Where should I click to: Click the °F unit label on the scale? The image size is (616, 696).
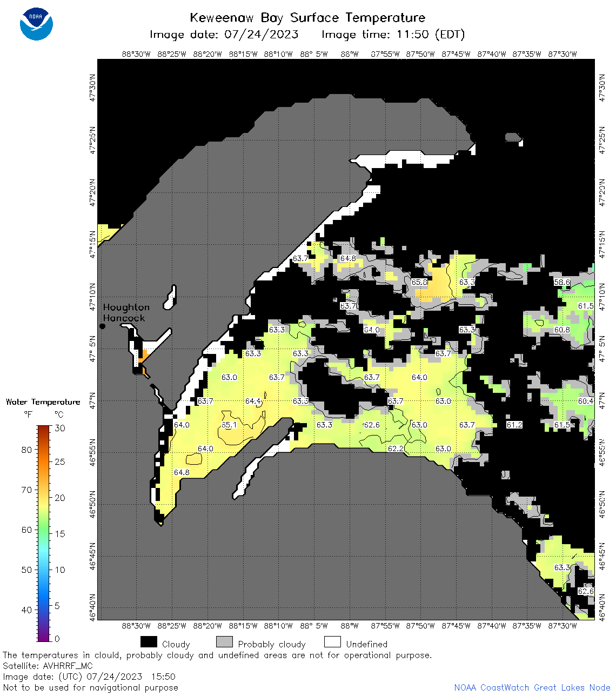click(28, 414)
